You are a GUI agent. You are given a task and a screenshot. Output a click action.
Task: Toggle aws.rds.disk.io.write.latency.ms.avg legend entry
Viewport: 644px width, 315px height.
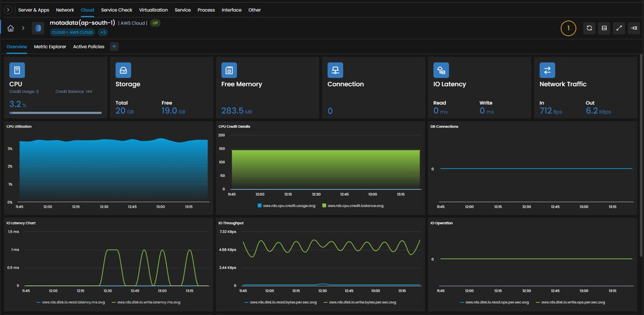(146, 302)
